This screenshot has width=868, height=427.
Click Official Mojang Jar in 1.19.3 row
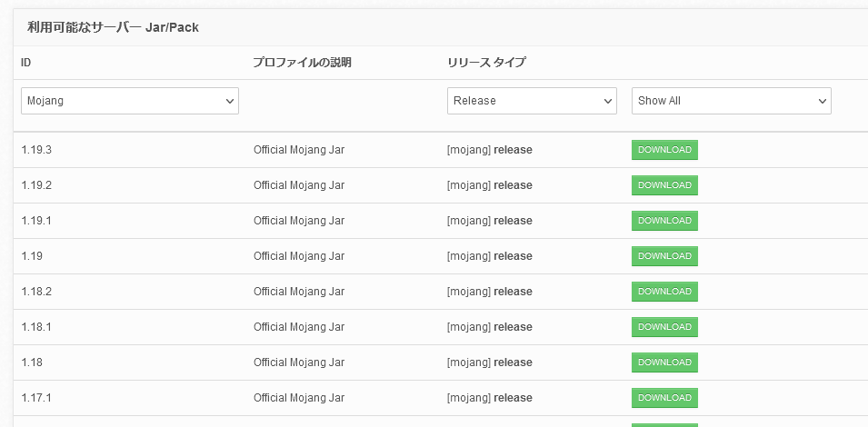(x=299, y=150)
